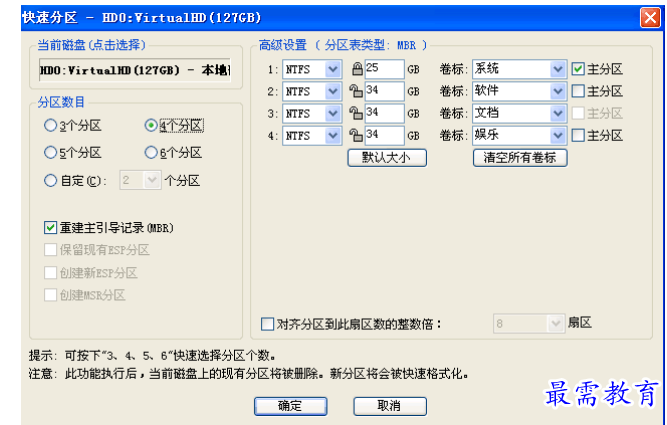This screenshot has height=425, width=667.
Task: Click the partition 2 size field showing 34
Action: click(384, 91)
